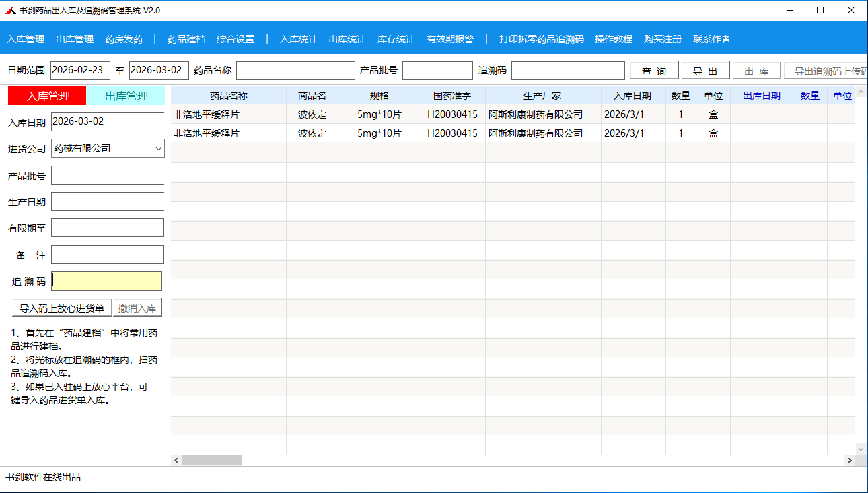Focus the yellow 追溯码 input field
868x493 pixels.
(x=107, y=282)
